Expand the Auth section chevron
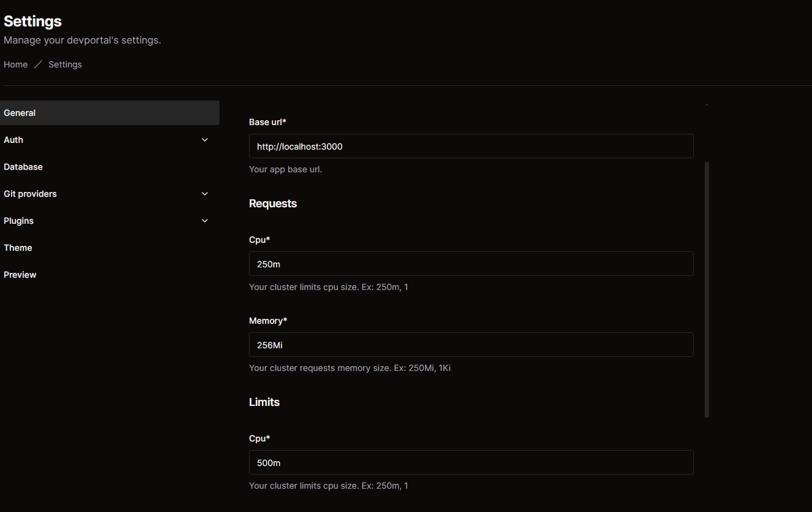Screen dimensions: 812x512 [205, 140]
